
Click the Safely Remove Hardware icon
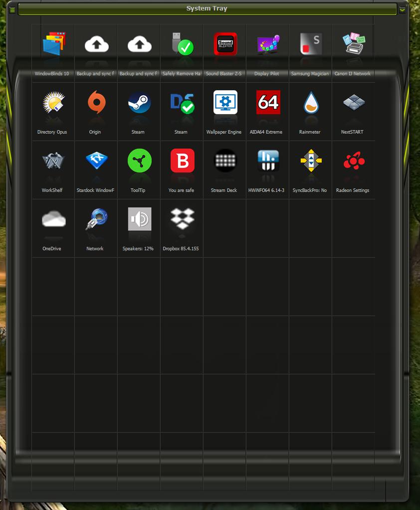(x=182, y=45)
